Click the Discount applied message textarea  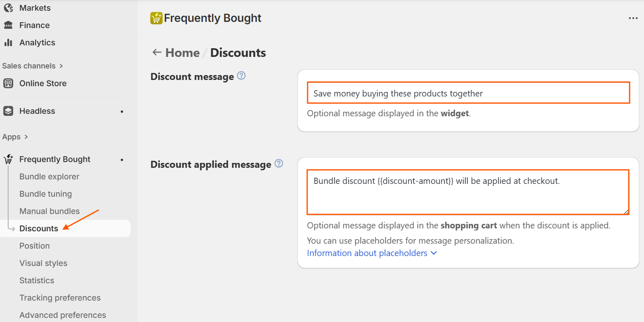(468, 192)
